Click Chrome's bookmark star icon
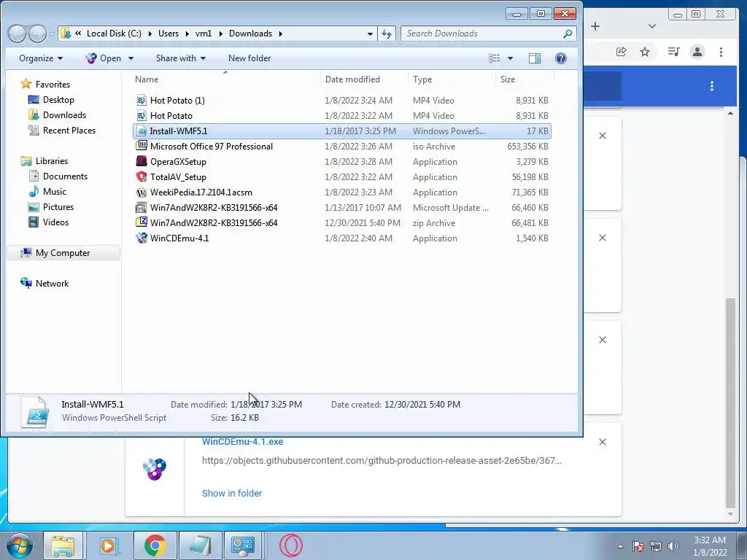The height and width of the screenshot is (560, 747). click(x=645, y=52)
